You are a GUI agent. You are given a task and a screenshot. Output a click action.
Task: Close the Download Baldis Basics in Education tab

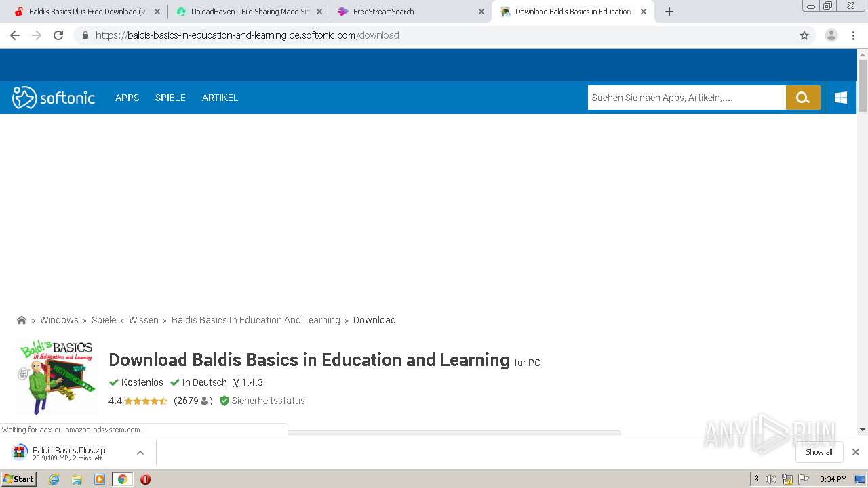pos(644,12)
